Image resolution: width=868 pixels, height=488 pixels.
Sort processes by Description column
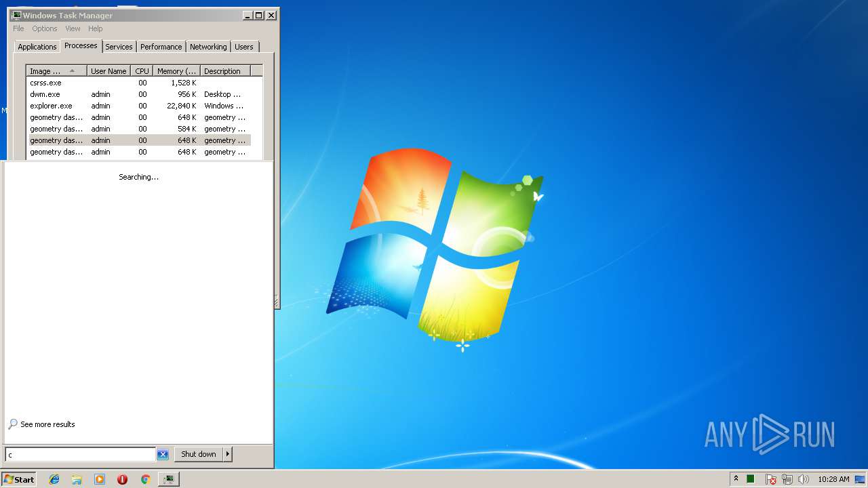225,71
